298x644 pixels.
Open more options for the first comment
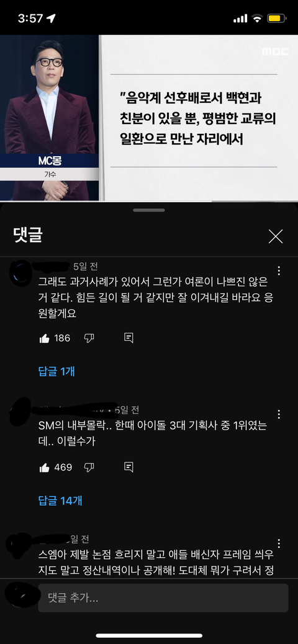279,271
